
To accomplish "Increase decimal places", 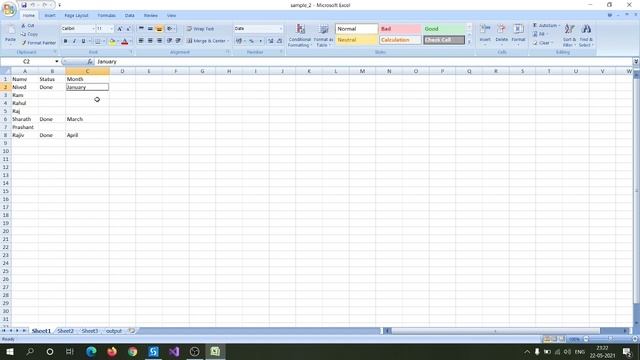I will tap(271, 41).
